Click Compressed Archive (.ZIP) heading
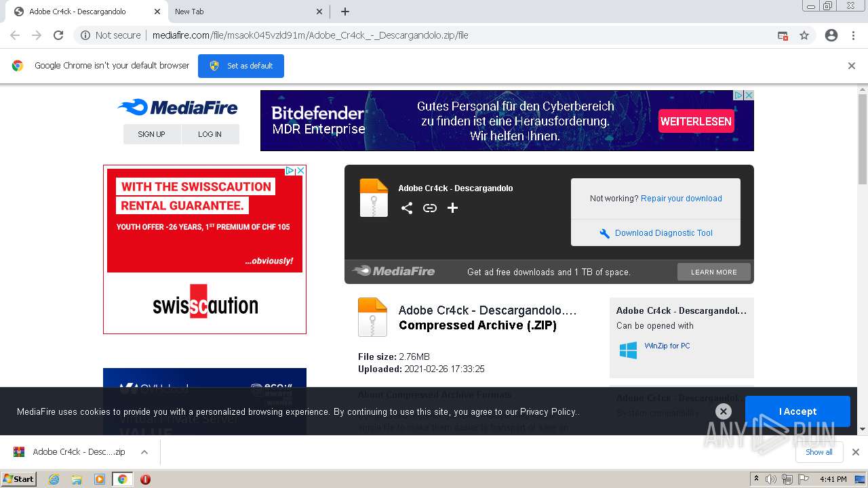The image size is (868, 488). coord(477,325)
